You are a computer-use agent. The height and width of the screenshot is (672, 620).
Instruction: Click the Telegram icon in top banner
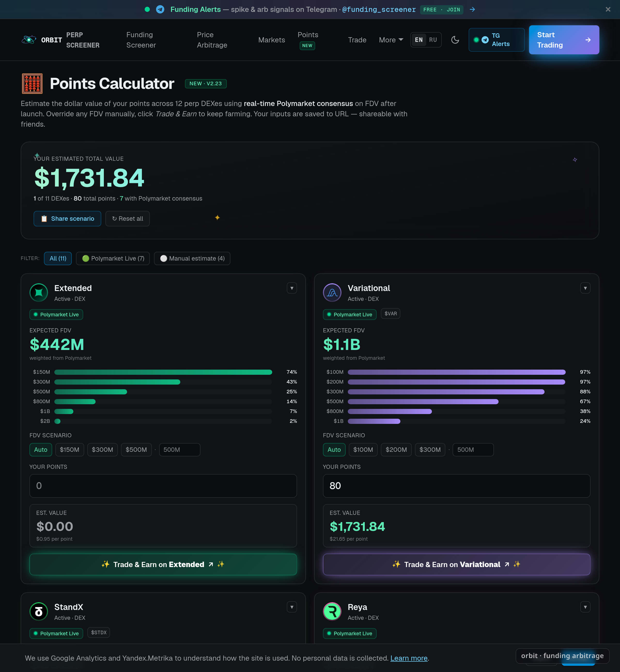160,9
